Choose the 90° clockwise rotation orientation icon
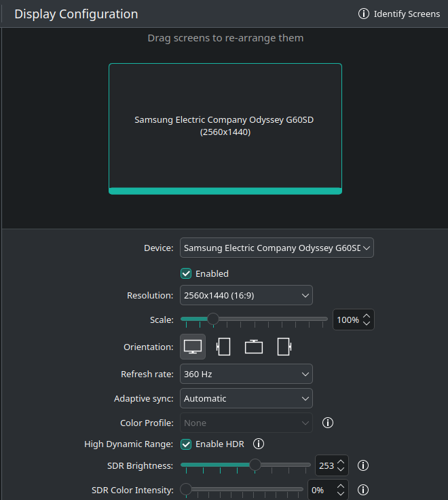Viewport: 448px width, 500px height. [x=223, y=347]
